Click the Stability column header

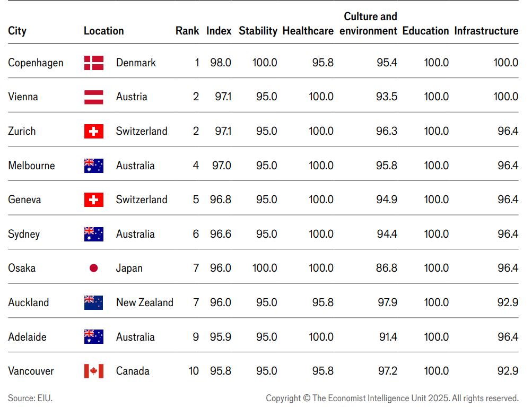[x=258, y=31]
